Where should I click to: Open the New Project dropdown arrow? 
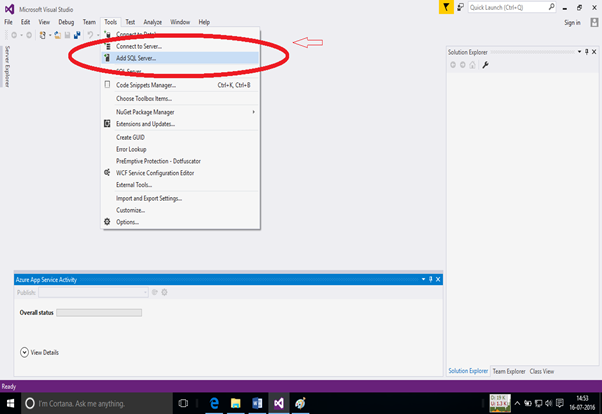click(50, 35)
